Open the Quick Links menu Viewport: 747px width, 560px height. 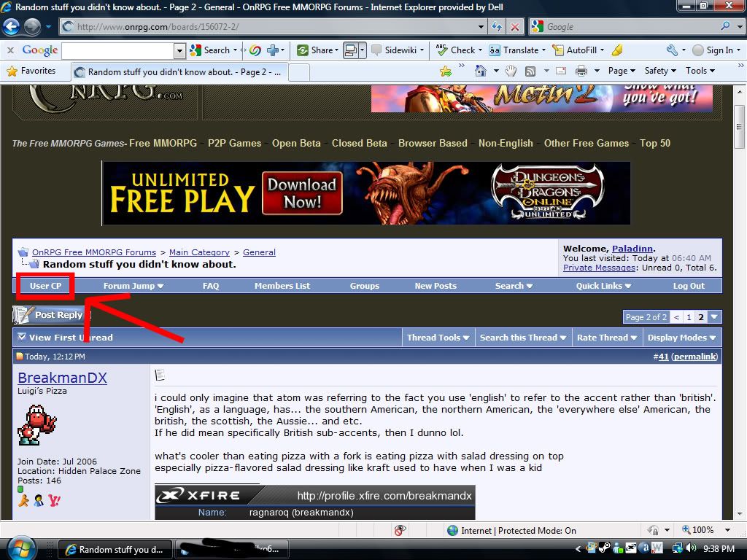603,286
